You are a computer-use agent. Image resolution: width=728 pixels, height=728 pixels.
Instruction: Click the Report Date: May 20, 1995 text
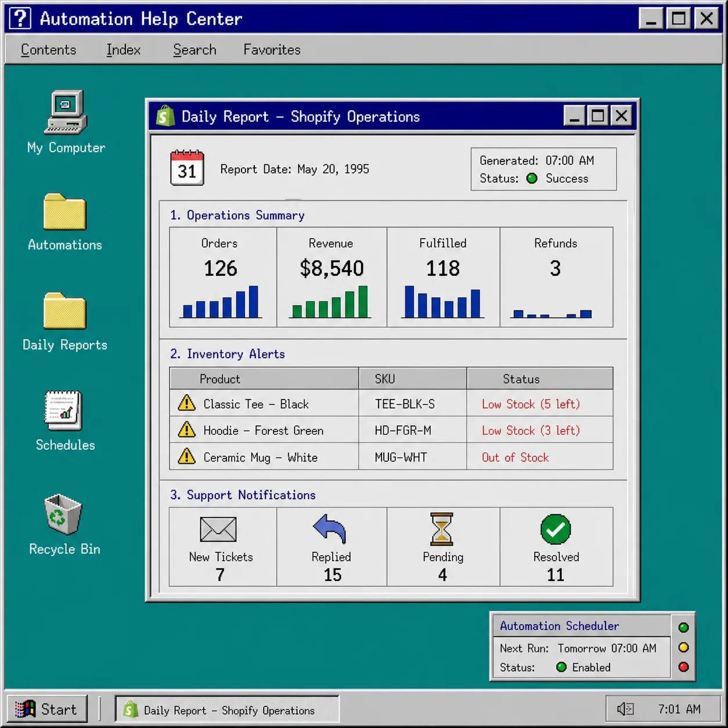pos(295,169)
